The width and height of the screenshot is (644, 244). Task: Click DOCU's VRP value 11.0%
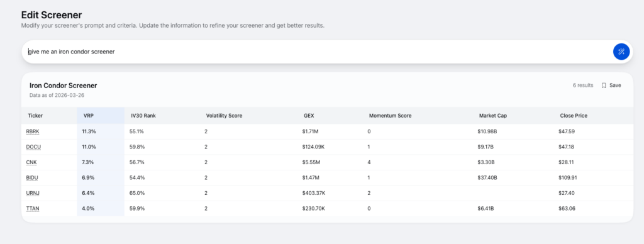coord(89,147)
